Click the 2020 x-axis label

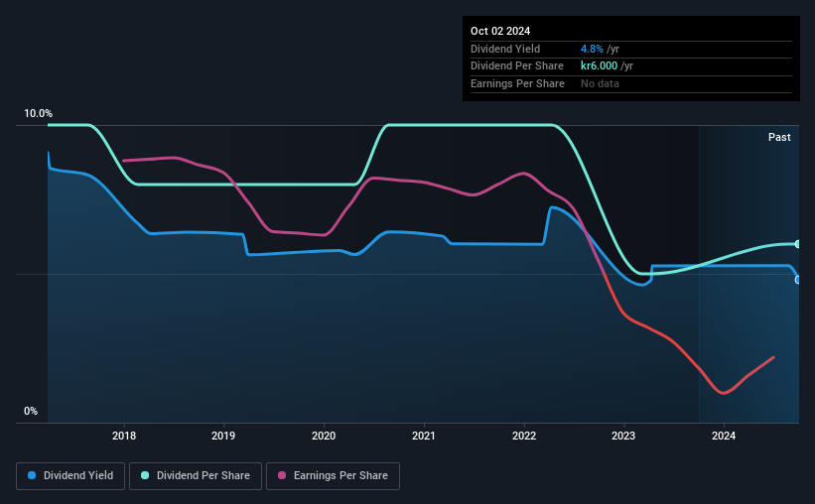(324, 436)
